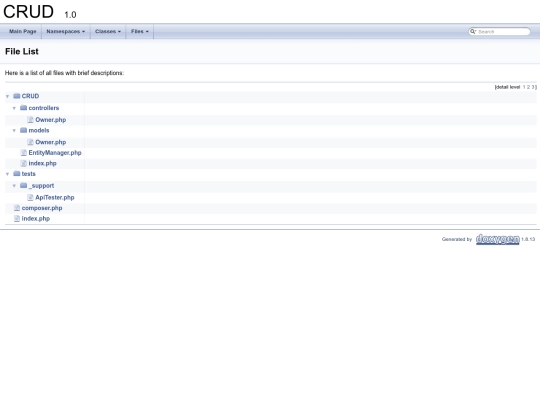Open Owner.php under controllers
Screen dimensions: 540x405
pyautogui.click(x=51, y=120)
